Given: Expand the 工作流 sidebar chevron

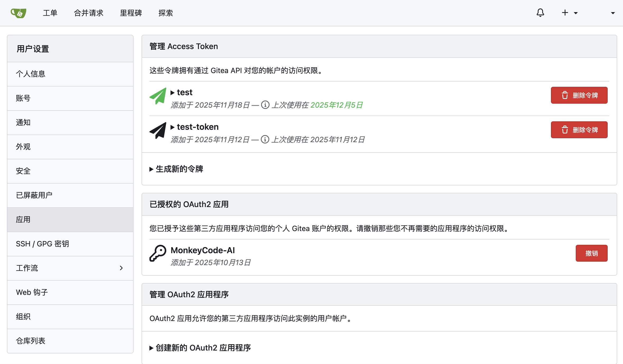Looking at the screenshot, I should 121,268.
